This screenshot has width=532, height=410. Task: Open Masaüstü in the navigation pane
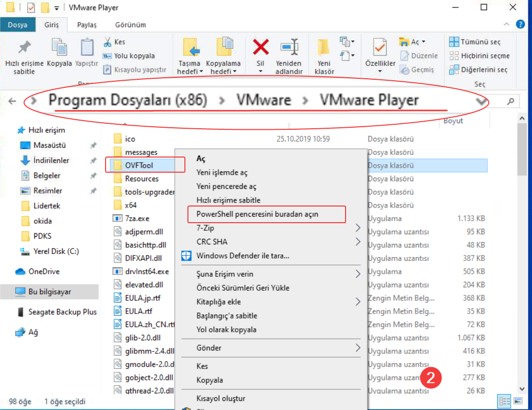(x=43, y=145)
